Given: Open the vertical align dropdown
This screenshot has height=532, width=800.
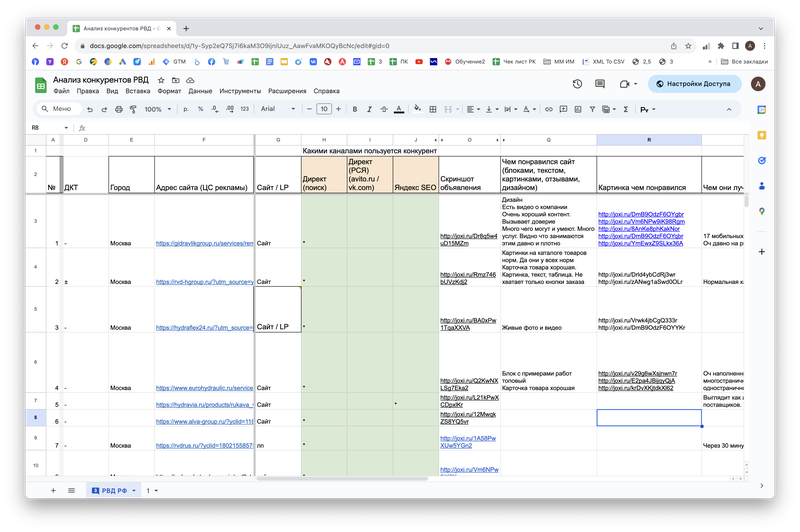Looking at the screenshot, I should tap(492, 109).
